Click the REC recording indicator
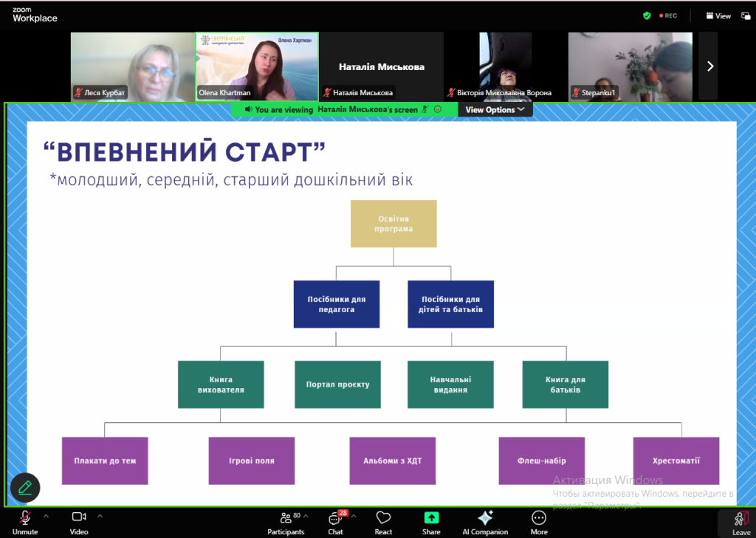Screen dimensions: 756x538 coord(667,15)
